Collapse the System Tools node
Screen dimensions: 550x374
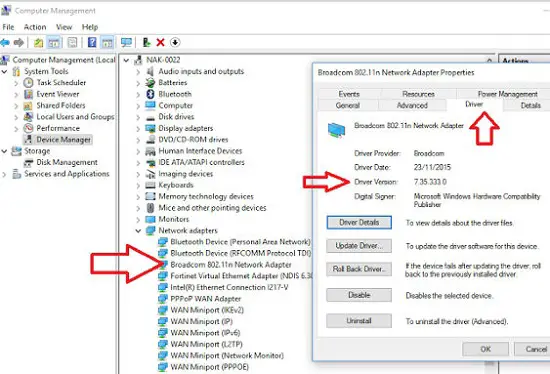click(x=4, y=72)
